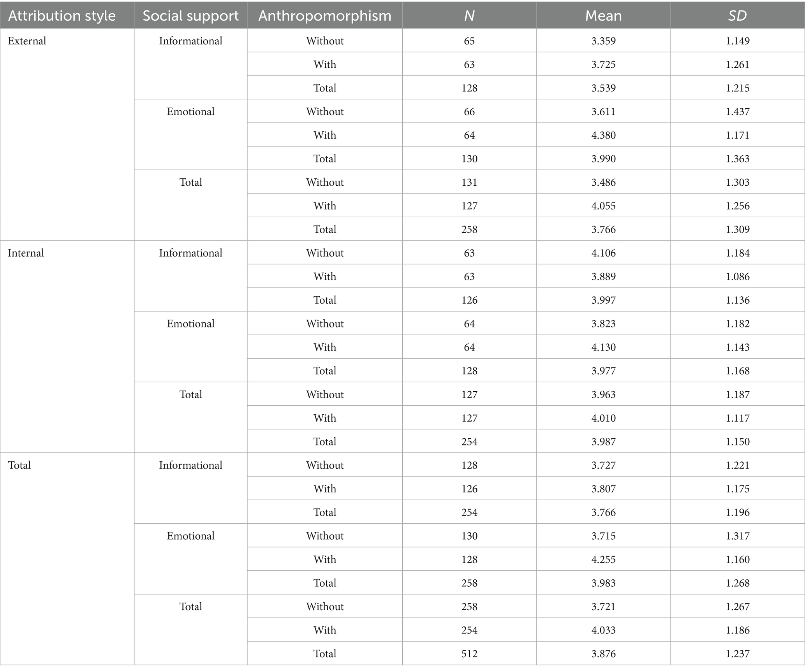The image size is (805, 672).
Task: Click the N column header
Action: 469,16
